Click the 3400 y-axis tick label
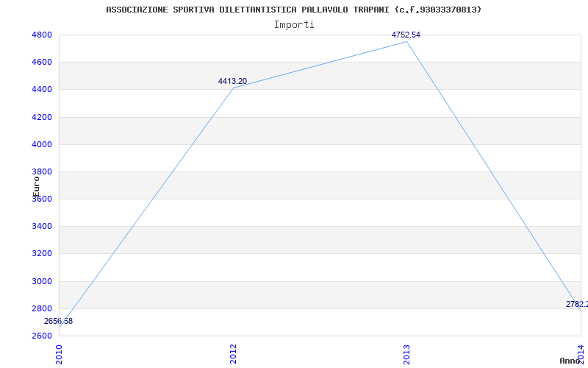The height and width of the screenshot is (368, 588). 40,227
